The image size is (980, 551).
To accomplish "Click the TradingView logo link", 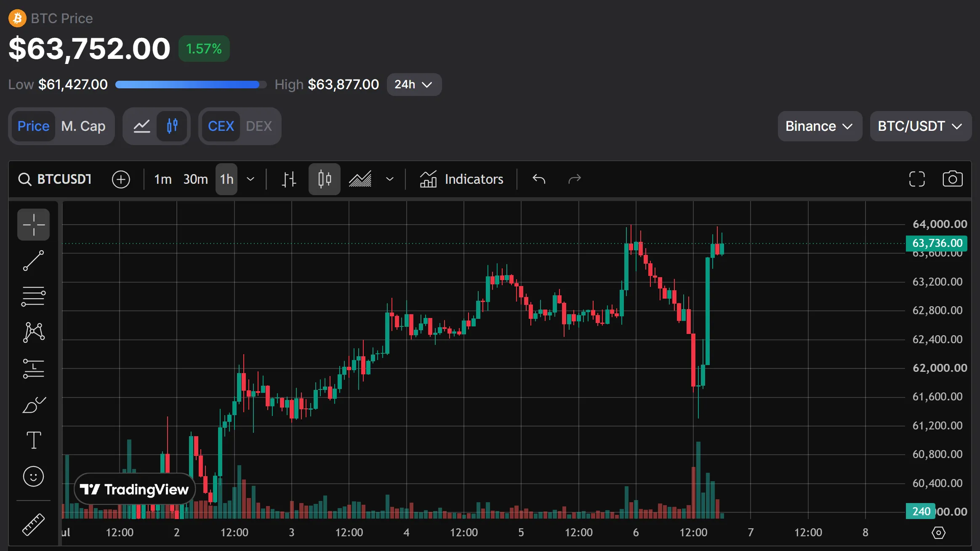I will click(x=135, y=489).
